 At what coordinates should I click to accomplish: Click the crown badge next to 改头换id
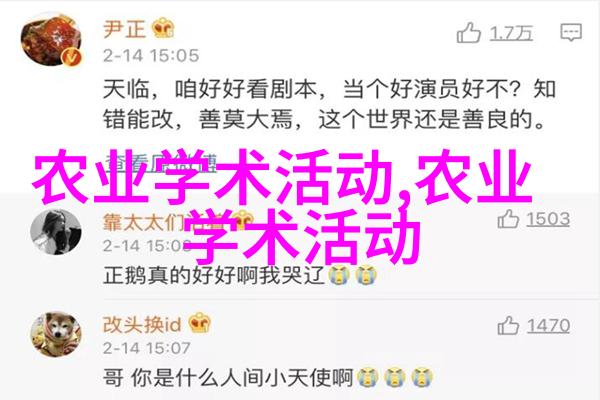199,323
